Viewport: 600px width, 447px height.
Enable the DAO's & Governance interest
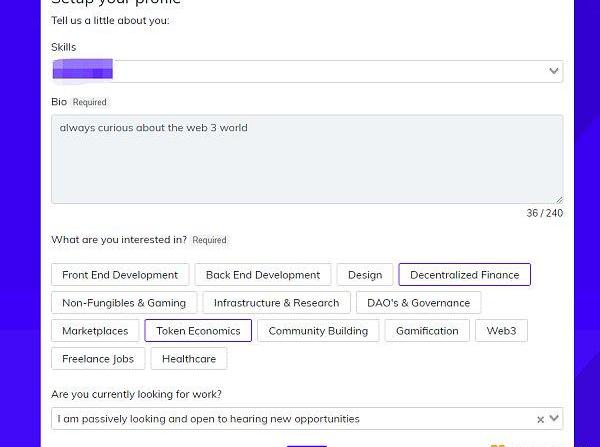tap(418, 303)
